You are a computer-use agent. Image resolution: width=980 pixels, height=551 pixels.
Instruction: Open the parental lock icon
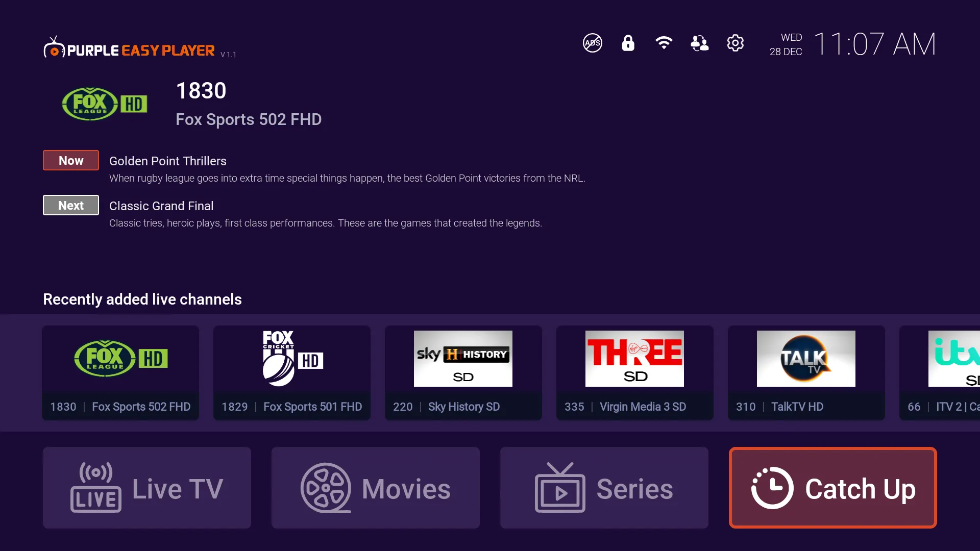(628, 43)
